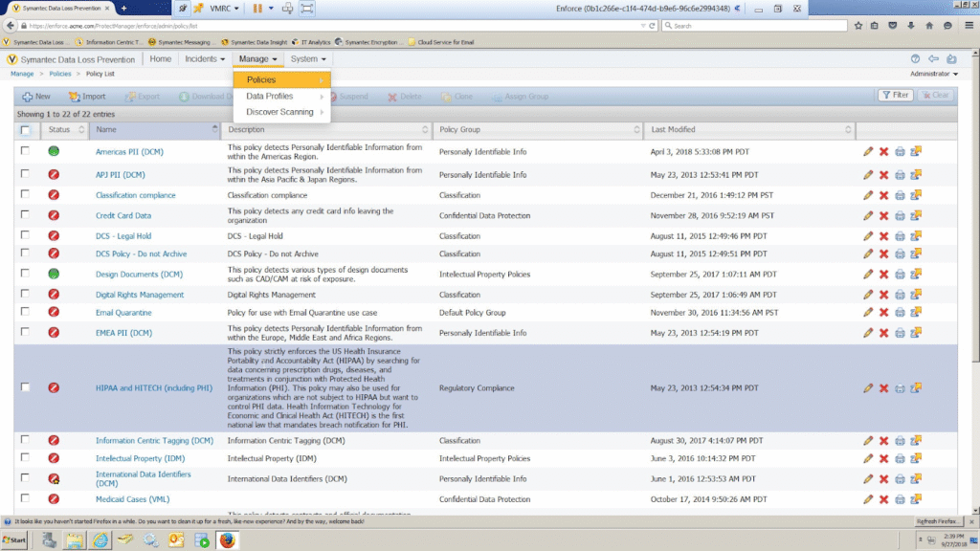Tick the select-all checkbox in table header
This screenshot has width=980, height=551.
point(25,130)
